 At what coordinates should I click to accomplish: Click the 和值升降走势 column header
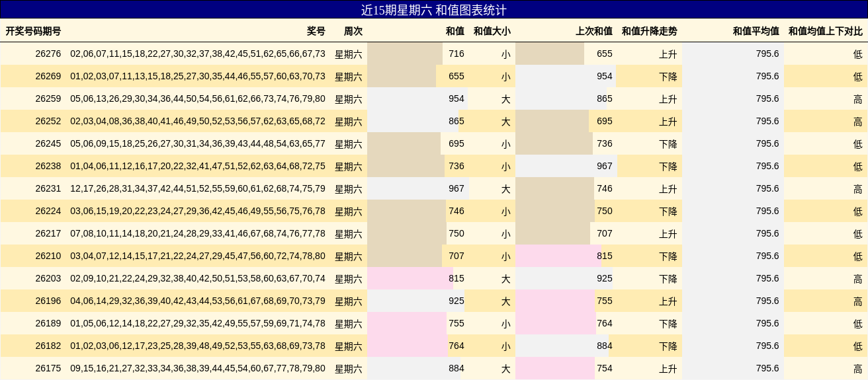tap(650, 31)
